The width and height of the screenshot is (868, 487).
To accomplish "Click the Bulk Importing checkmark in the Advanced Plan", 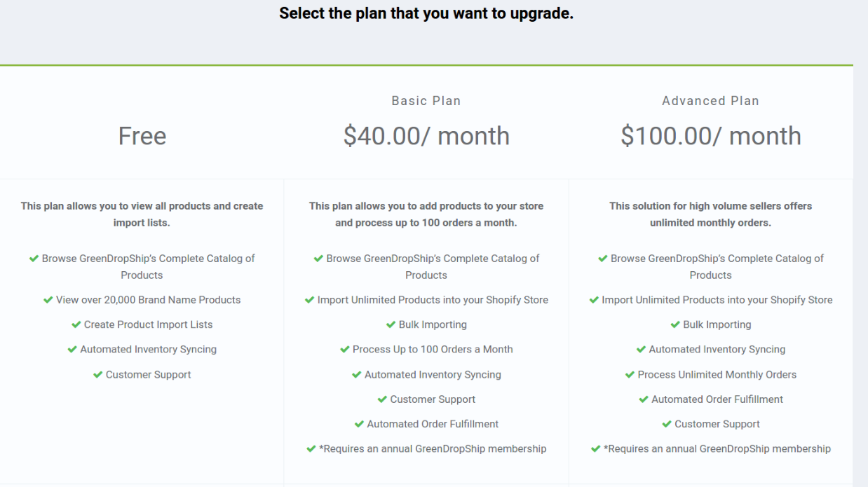I will pyautogui.click(x=676, y=324).
